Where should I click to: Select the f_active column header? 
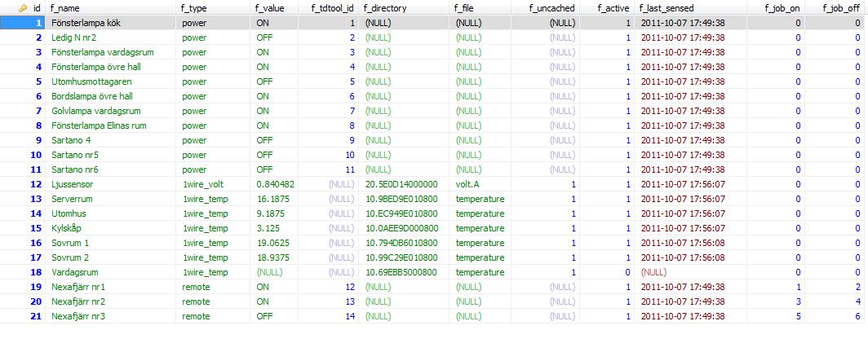(x=613, y=8)
